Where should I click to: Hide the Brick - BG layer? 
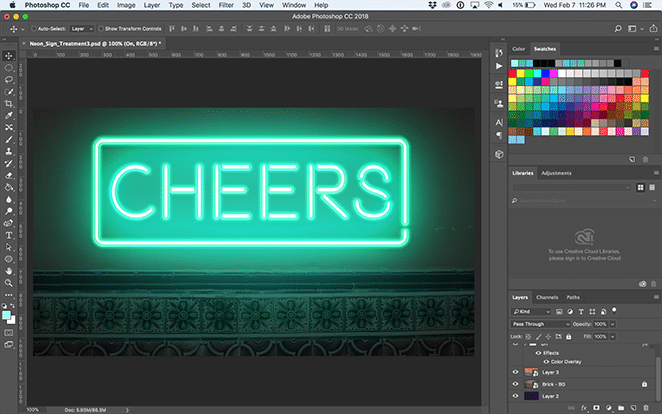tap(515, 384)
